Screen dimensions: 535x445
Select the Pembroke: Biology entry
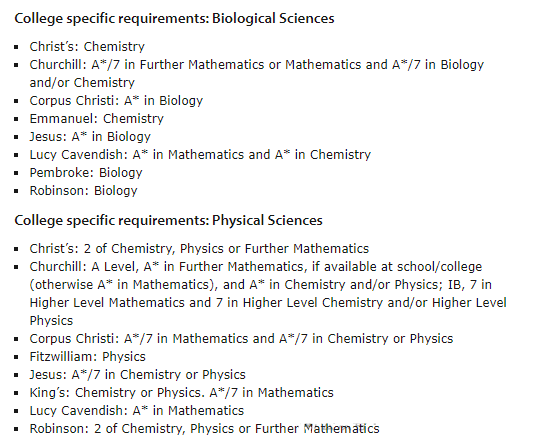(86, 173)
